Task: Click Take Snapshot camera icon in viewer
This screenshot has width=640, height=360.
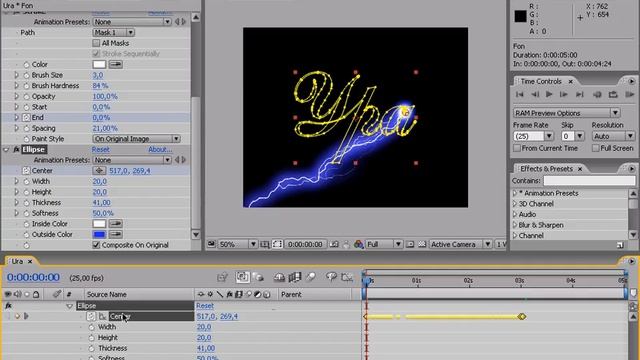Action: click(334, 244)
